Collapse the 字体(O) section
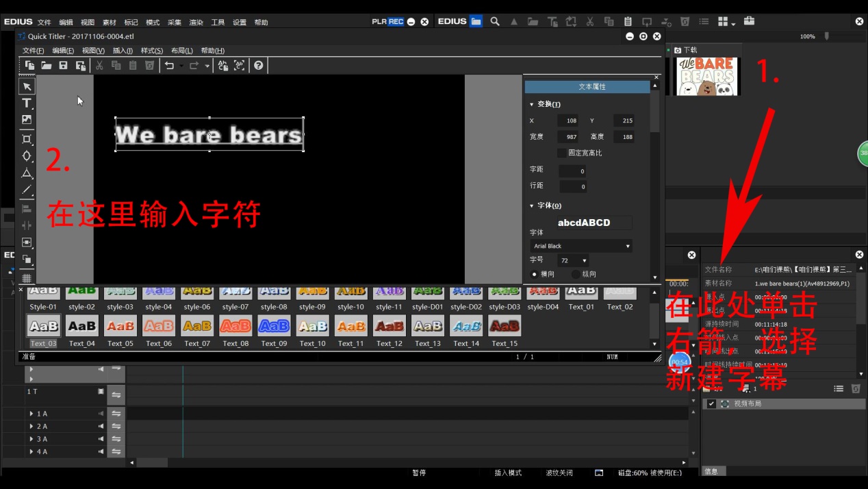This screenshot has height=489, width=868. 532,205
